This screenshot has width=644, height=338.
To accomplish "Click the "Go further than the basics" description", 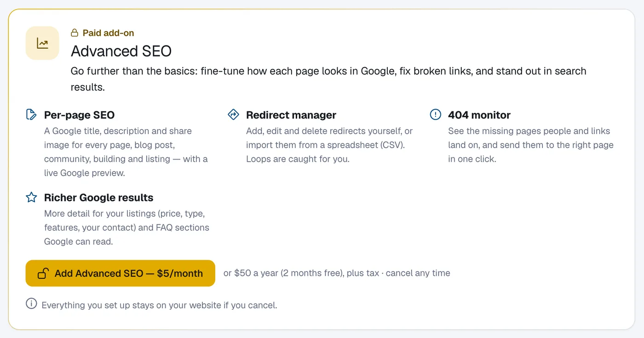I will point(328,79).
